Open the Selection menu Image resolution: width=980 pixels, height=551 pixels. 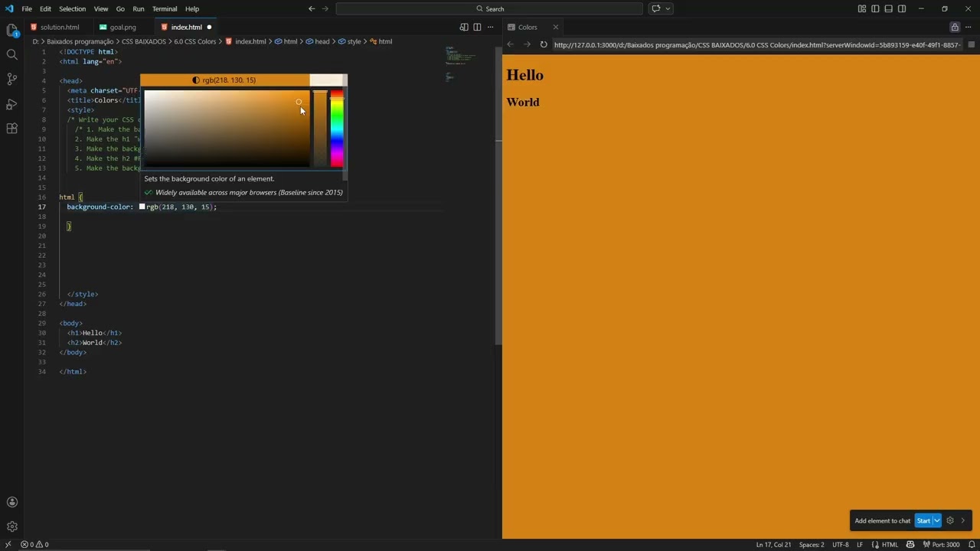pyautogui.click(x=72, y=9)
